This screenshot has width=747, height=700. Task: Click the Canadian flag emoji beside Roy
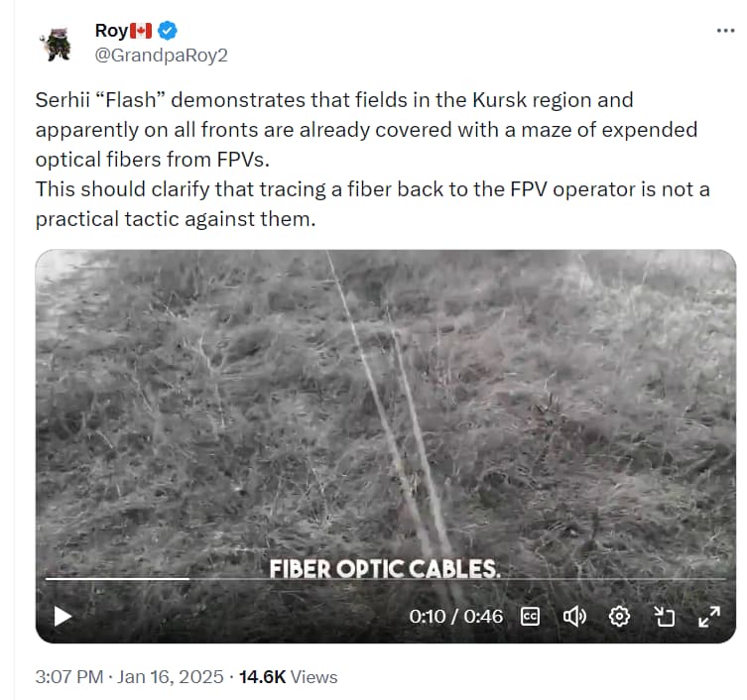(x=141, y=31)
